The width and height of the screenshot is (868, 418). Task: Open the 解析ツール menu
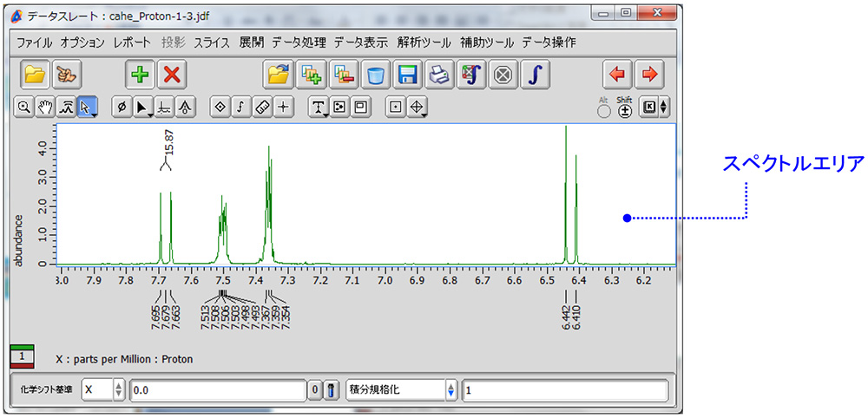424,42
